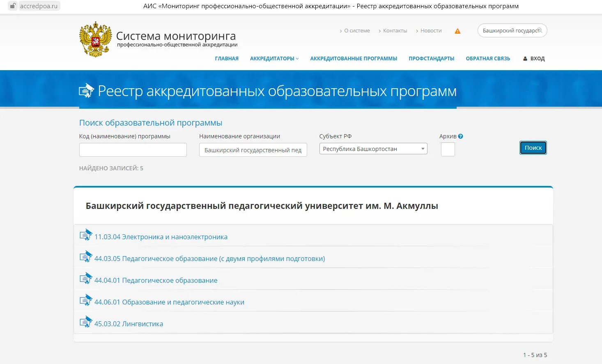
Task: Open 11.03.04 Электроника и наноэлектроника
Action: pos(161,237)
